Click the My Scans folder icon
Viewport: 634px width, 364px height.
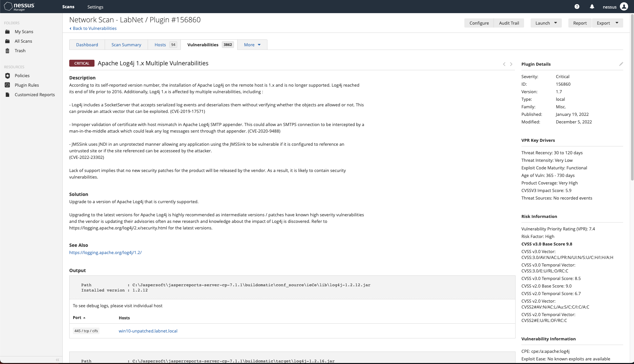click(8, 32)
